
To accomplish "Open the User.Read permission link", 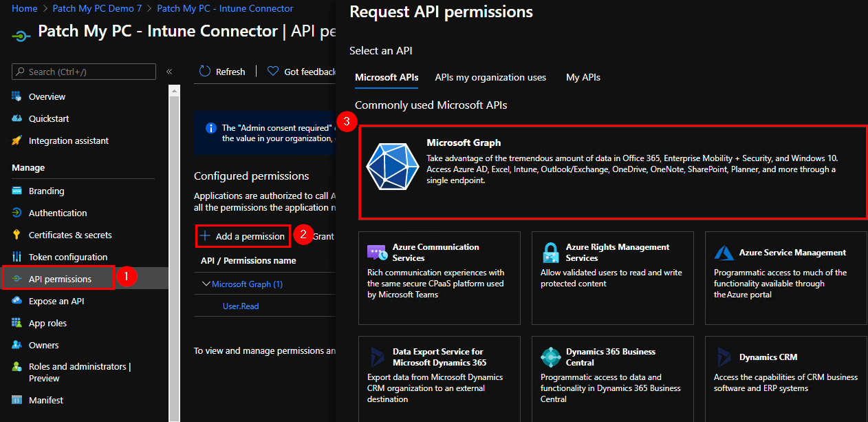I will click(x=241, y=306).
